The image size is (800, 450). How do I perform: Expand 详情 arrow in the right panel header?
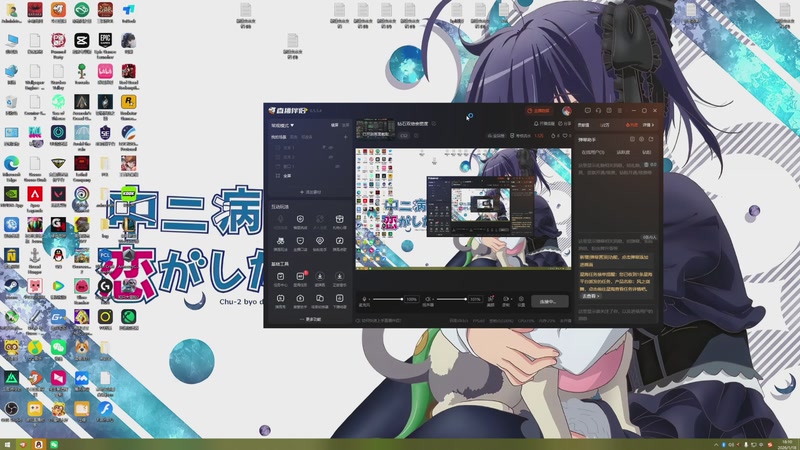click(648, 125)
